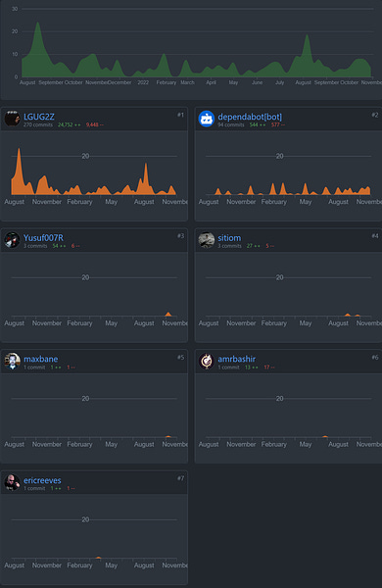Click dependabot 544 additions count

[258, 124]
